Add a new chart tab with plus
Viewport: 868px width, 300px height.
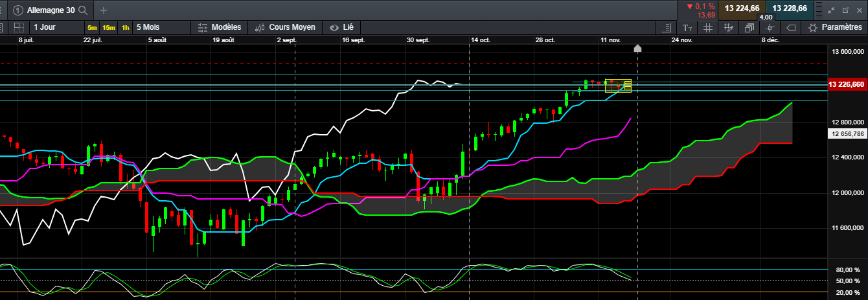pos(104,10)
